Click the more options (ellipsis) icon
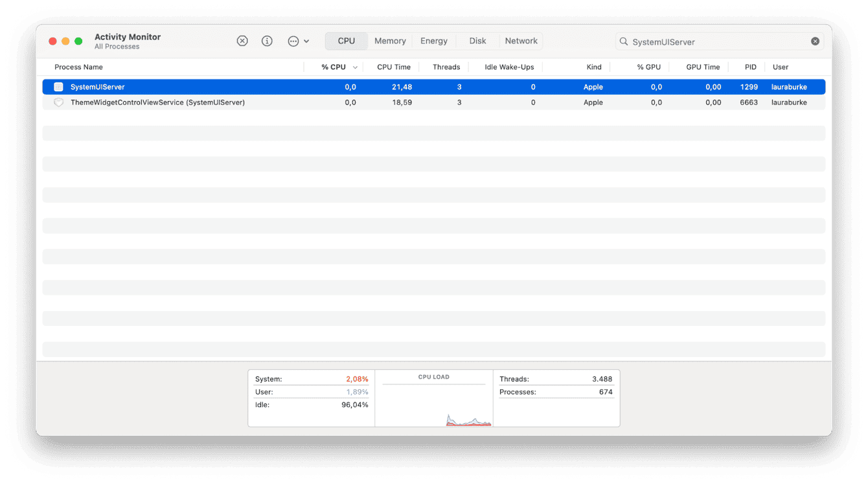868x484 pixels. [x=292, y=40]
